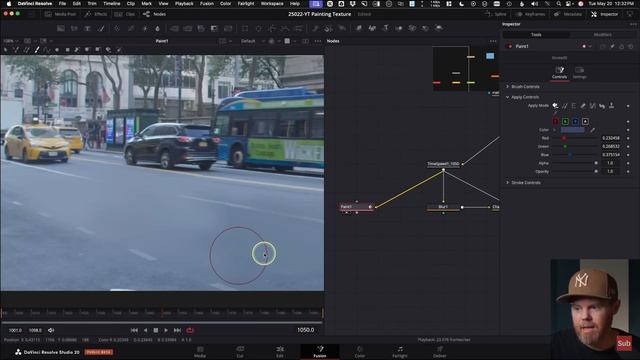Viewport: 640px width, 360px height.
Task: Toggle the Nodes panel button
Action: [x=154, y=14]
